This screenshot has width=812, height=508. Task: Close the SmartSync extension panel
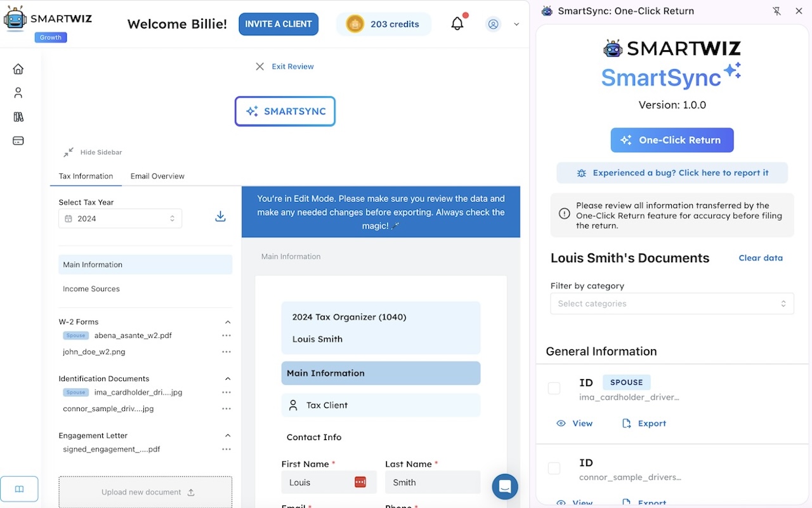point(799,11)
